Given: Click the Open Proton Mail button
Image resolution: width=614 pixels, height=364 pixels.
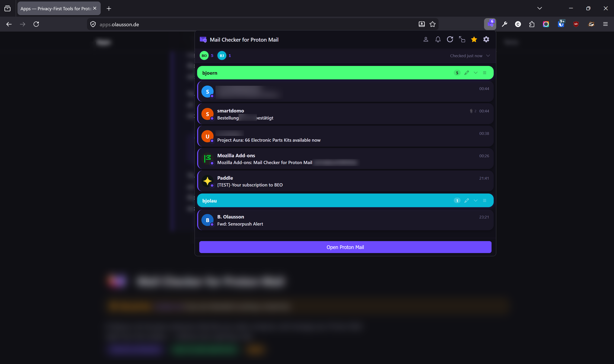Looking at the screenshot, I should [x=345, y=247].
